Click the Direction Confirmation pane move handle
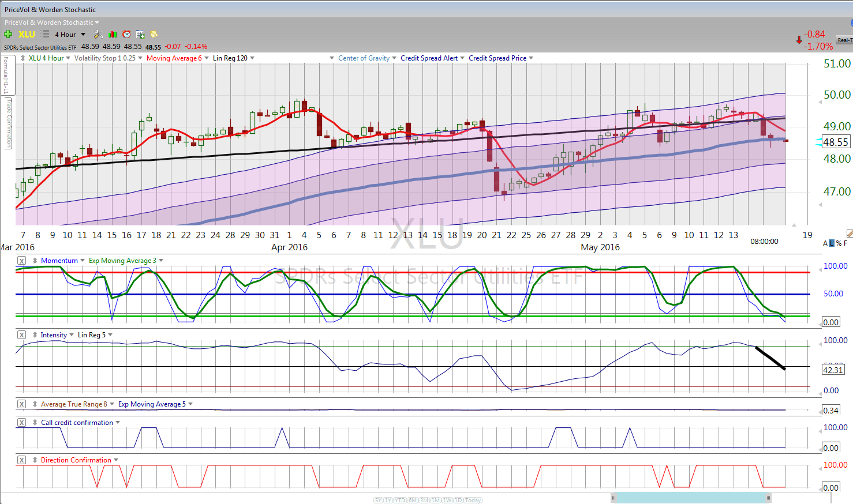This screenshot has width=853, height=504. [x=35, y=460]
